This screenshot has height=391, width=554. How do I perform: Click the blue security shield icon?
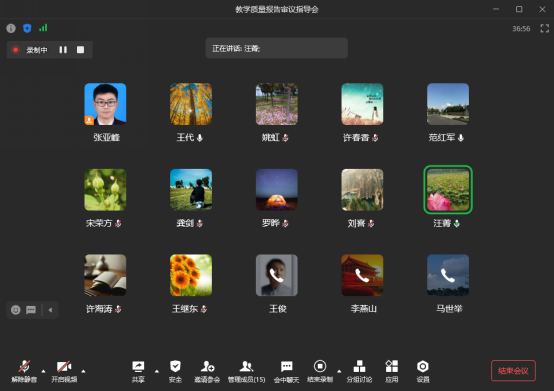click(x=27, y=28)
